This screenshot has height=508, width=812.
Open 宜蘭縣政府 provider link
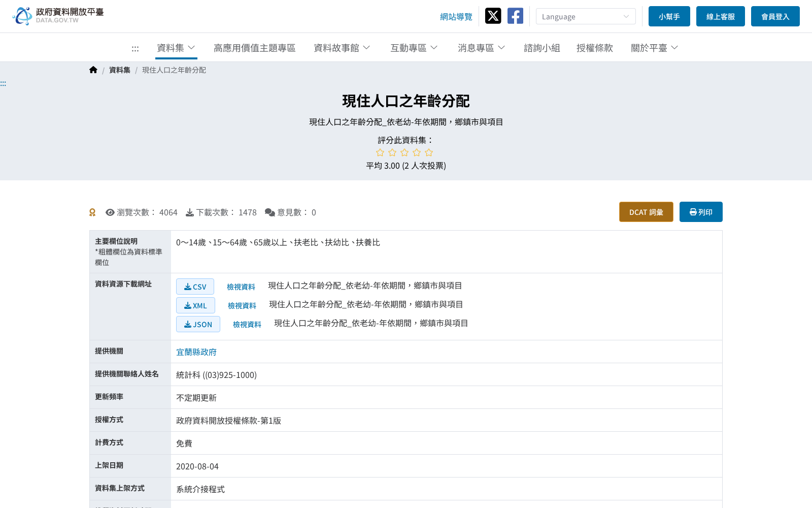point(196,352)
